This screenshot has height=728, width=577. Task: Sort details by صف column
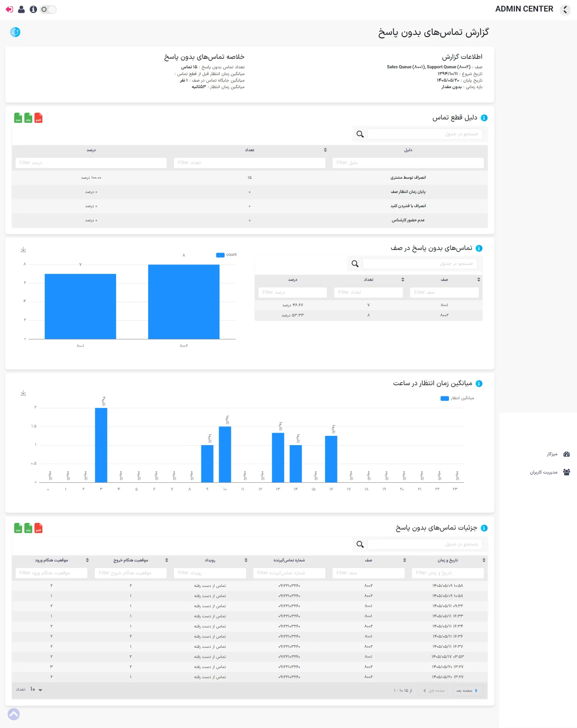404,560
